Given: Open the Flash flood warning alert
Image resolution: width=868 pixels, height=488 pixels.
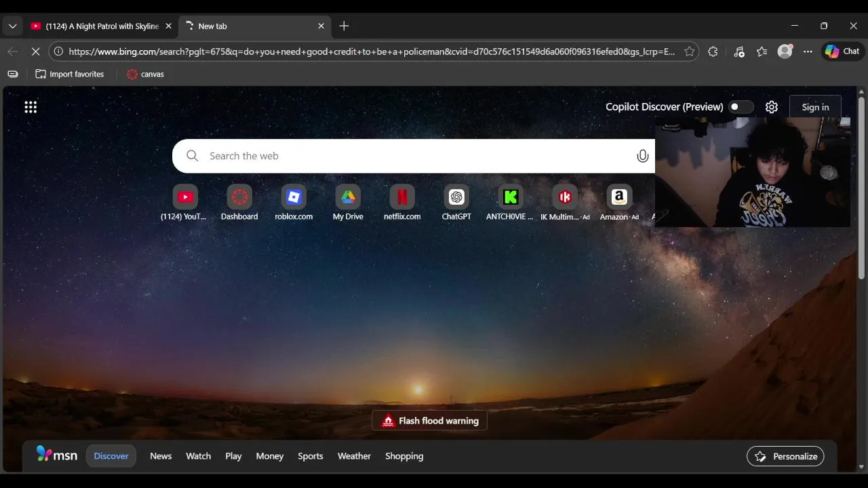Looking at the screenshot, I should point(429,421).
